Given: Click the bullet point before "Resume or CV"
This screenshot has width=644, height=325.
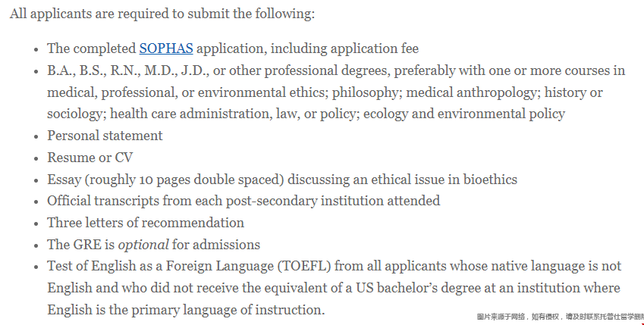Looking at the screenshot, I should coord(36,158).
